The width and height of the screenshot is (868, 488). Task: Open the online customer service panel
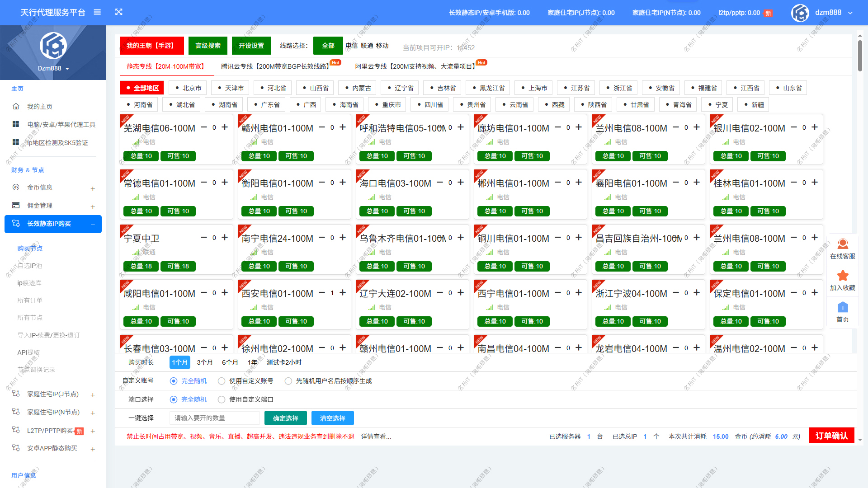coord(843,249)
